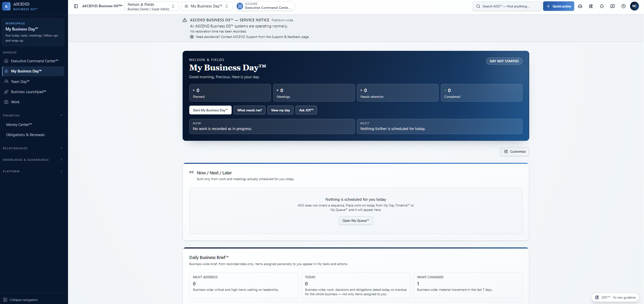Click the What Changed brief card
The width and height of the screenshot is (644, 304).
tap(468, 285)
